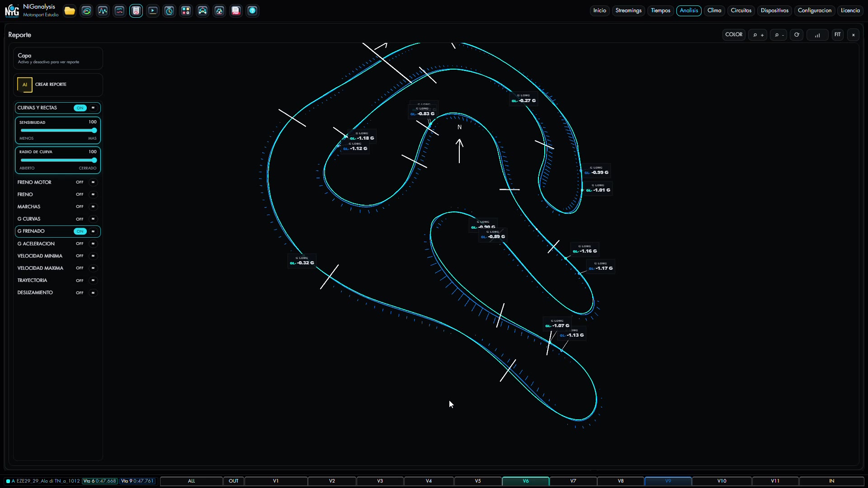Open the blue help question icon

point(253,11)
